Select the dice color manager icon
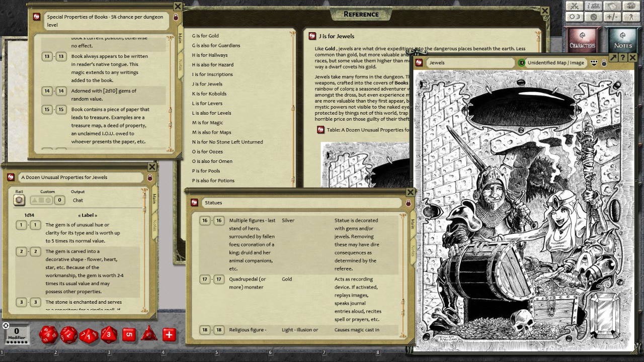Screen dimensions: 644x362 click(631, 7)
